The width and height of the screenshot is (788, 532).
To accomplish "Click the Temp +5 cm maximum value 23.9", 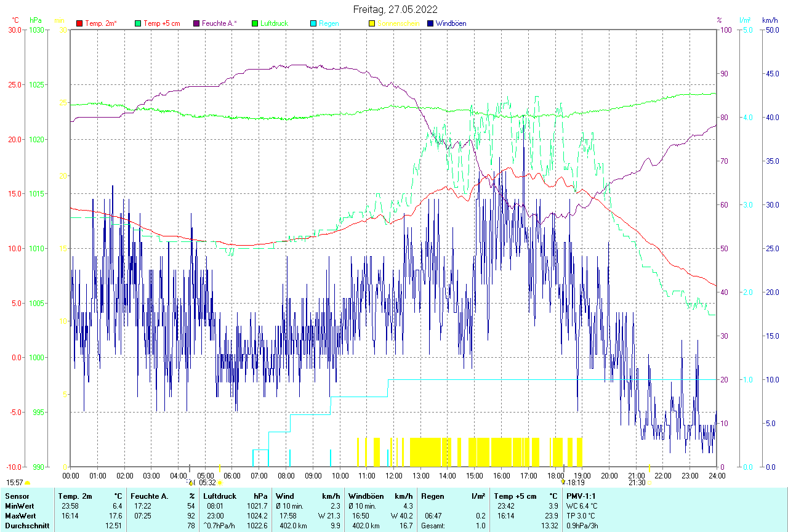I will coord(550,515).
